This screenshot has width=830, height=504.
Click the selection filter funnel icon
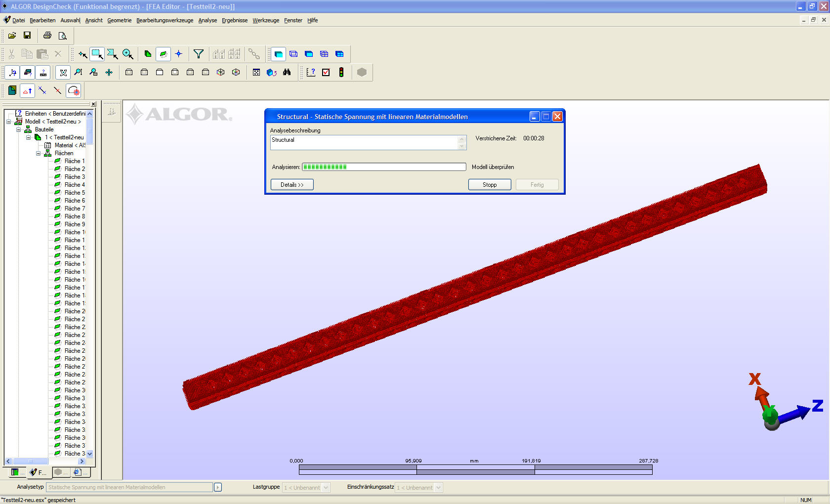(x=199, y=54)
